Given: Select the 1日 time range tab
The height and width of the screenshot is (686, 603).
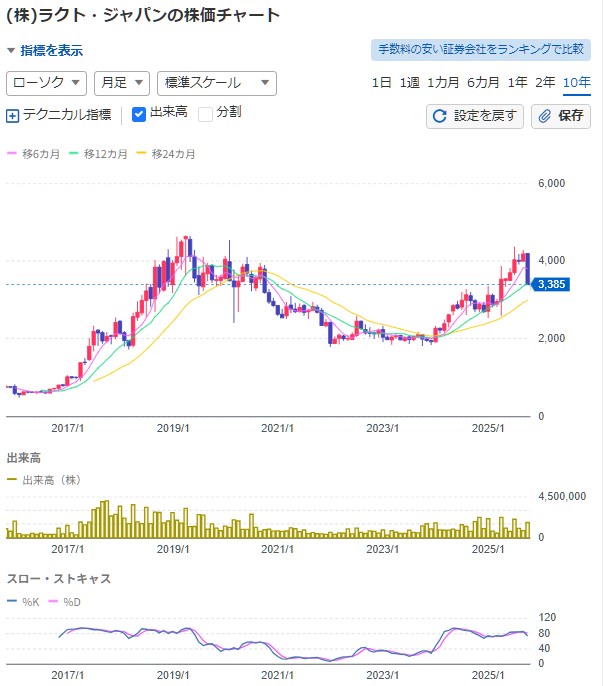Looking at the screenshot, I should click(x=381, y=83).
